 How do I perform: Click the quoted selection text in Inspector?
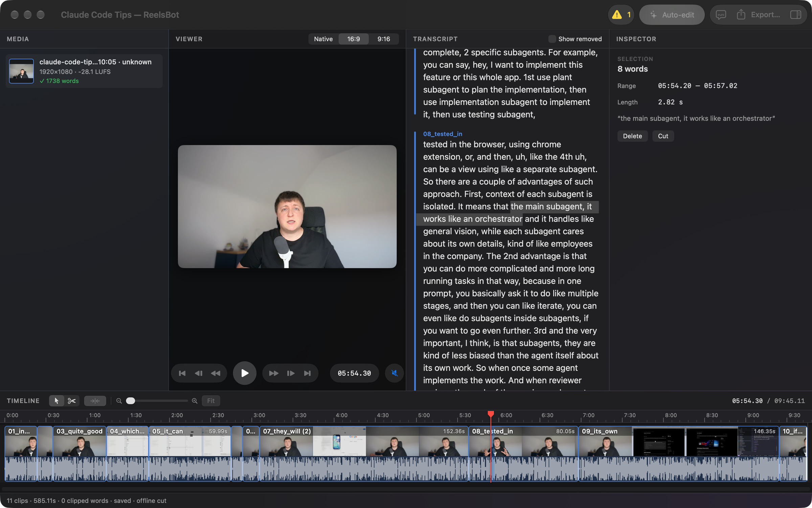696,119
